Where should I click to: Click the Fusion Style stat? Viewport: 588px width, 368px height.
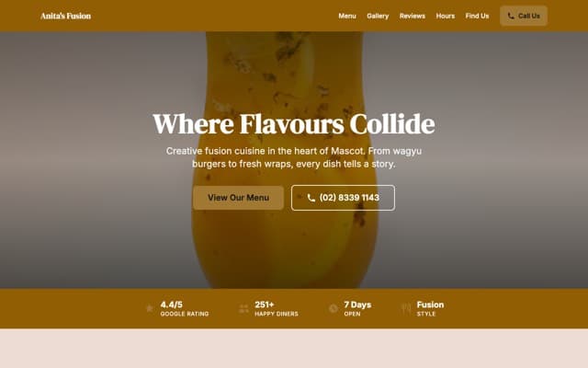[x=423, y=309]
